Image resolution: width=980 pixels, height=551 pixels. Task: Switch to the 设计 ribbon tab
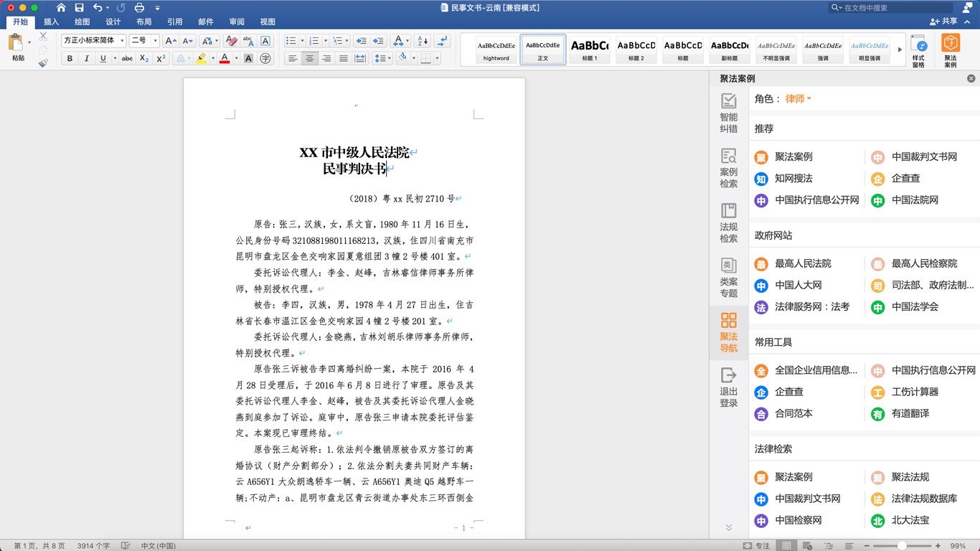(113, 22)
